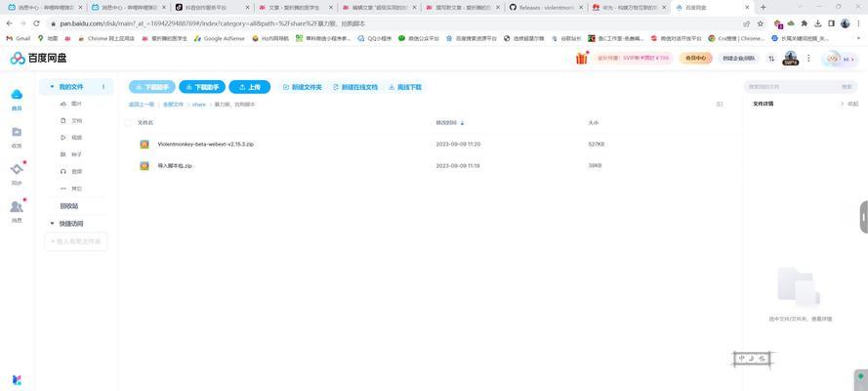
Task: Click the 修改时间 sort arrow
Action: point(462,122)
